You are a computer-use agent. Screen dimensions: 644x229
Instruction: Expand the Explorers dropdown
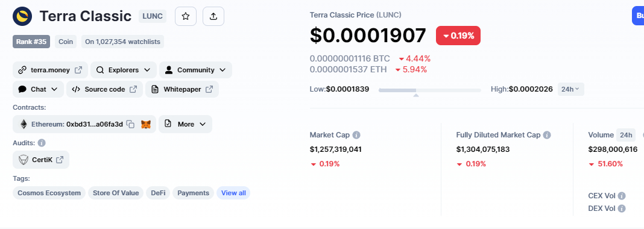point(123,70)
